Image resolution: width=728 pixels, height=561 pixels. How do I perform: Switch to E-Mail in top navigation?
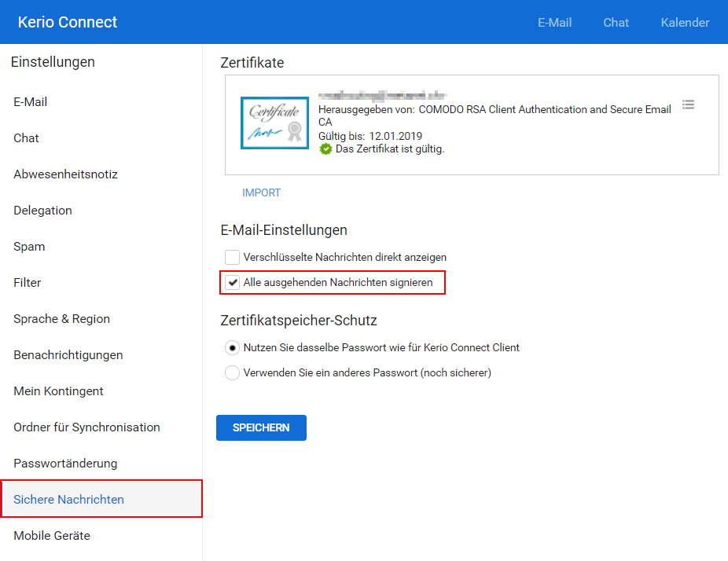(554, 23)
